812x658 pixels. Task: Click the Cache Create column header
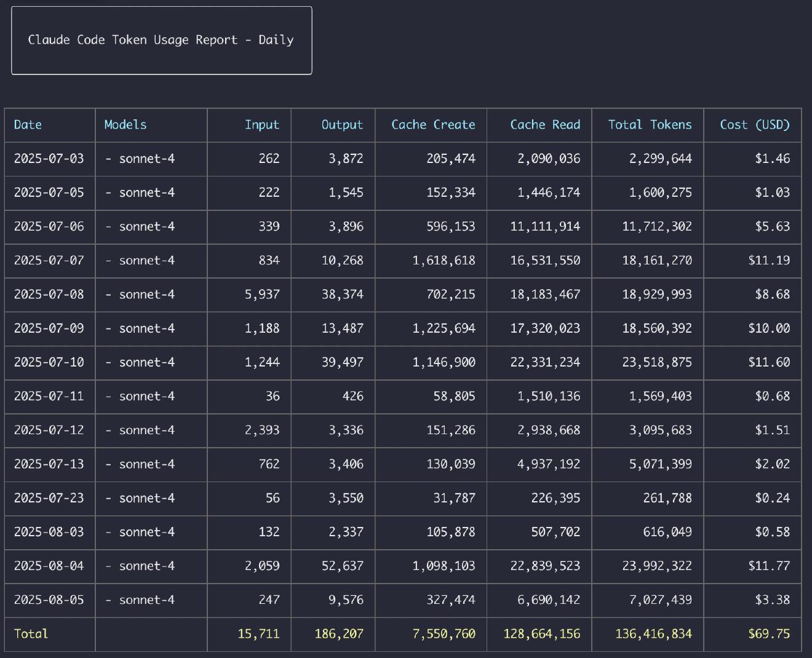click(x=433, y=125)
